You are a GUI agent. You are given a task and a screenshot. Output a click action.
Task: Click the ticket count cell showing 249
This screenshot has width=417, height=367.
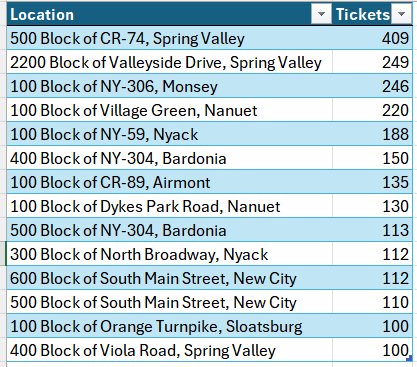point(372,62)
